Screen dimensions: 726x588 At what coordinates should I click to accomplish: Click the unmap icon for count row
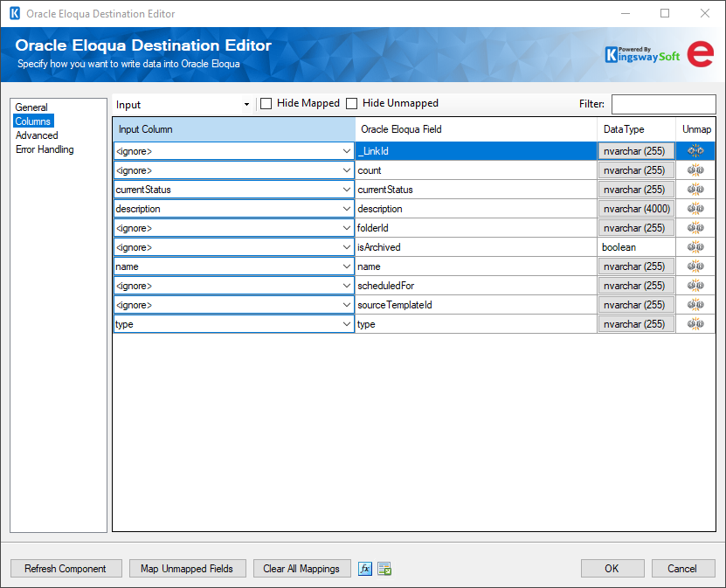[x=695, y=170]
